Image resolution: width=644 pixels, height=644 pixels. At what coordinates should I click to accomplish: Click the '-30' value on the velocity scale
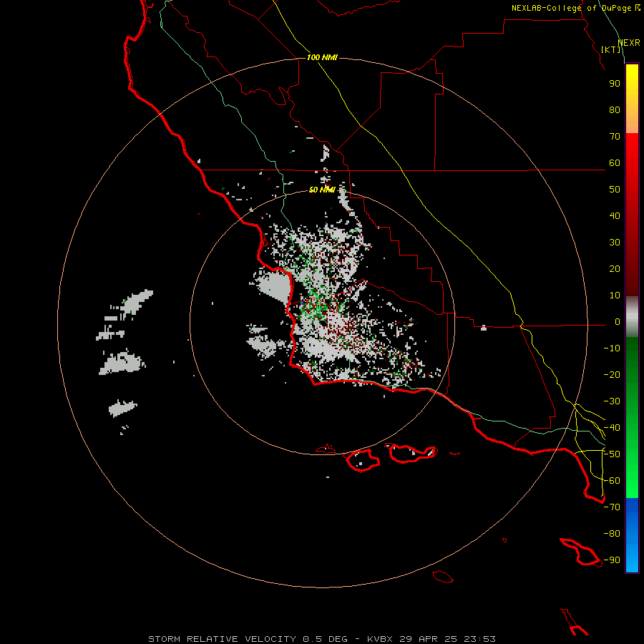point(612,401)
